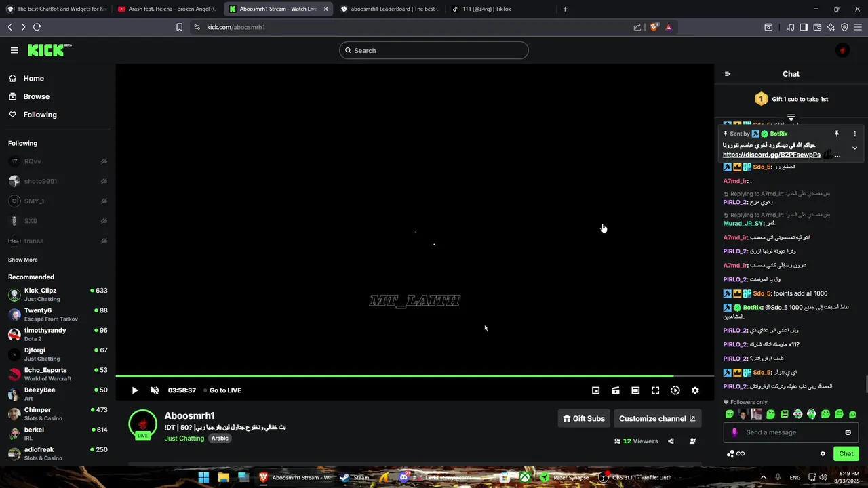Screen dimensions: 868x488
Task: Open the browser main menu
Action: (x=858, y=27)
